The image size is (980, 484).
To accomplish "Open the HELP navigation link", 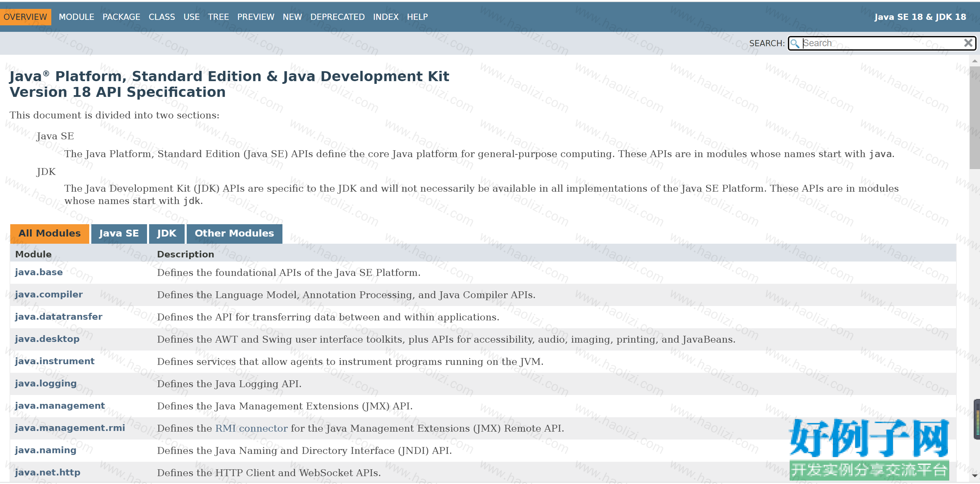I will coord(417,17).
